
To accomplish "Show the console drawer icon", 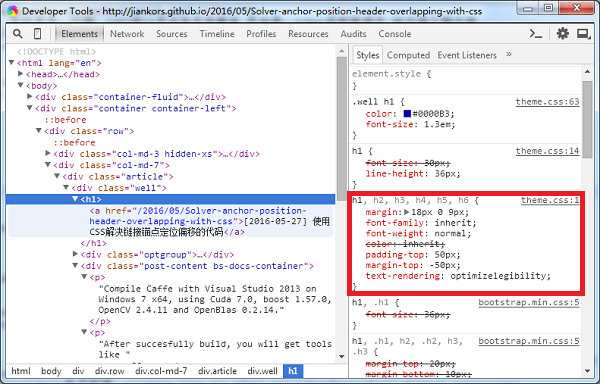I will (536, 34).
